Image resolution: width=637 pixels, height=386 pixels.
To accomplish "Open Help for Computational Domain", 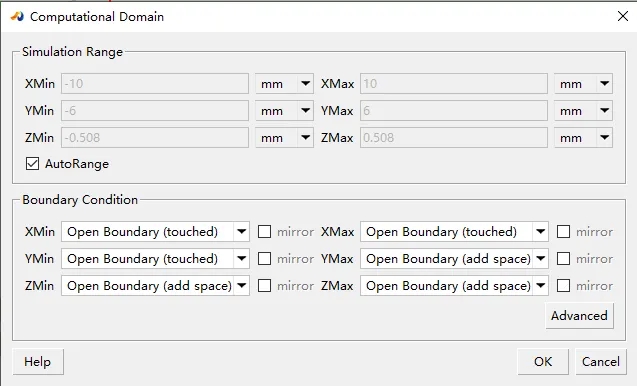I will tap(38, 362).
